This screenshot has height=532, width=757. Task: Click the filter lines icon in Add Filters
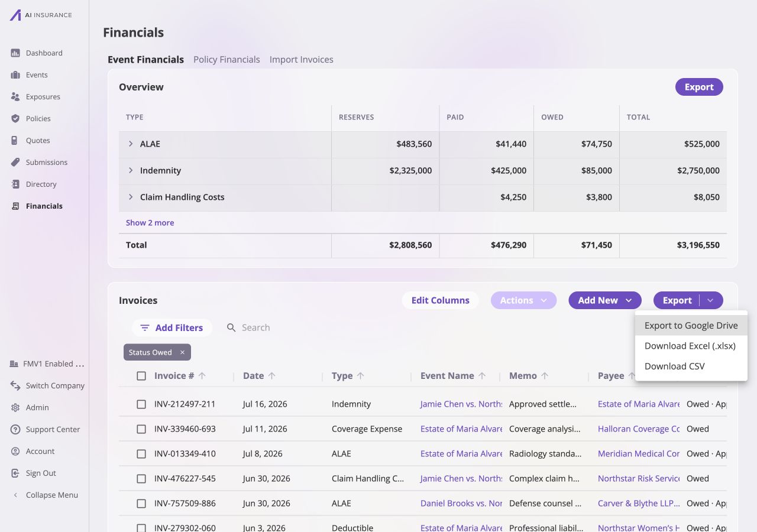[x=145, y=328]
